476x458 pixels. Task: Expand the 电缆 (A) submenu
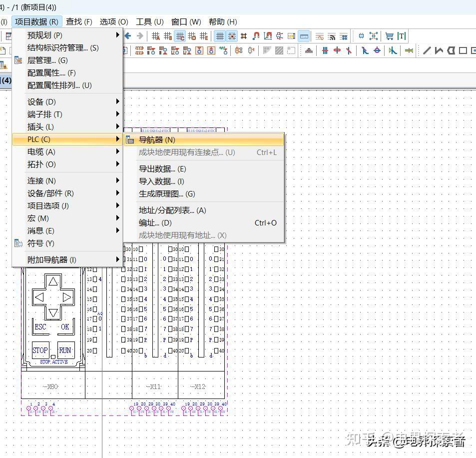click(x=40, y=151)
